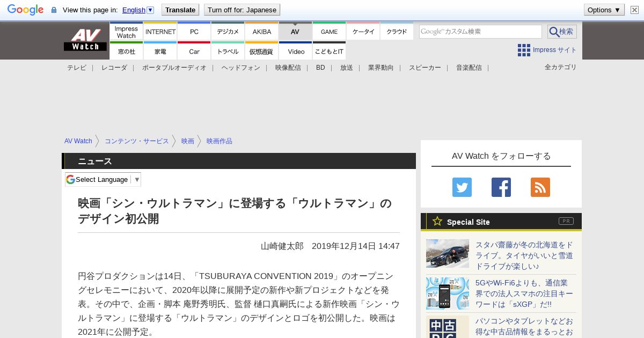The image size is (644, 338).
Task: Open the car in snow thumbnail
Action: coord(448,253)
